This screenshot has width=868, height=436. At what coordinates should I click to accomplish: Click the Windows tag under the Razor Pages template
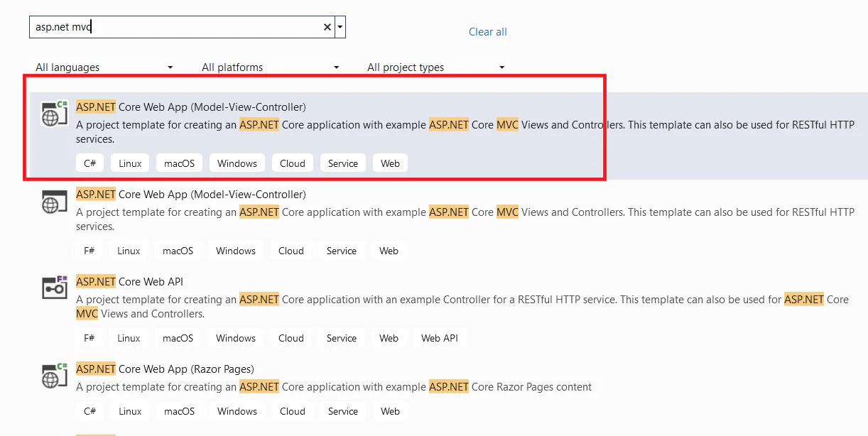pyautogui.click(x=237, y=411)
